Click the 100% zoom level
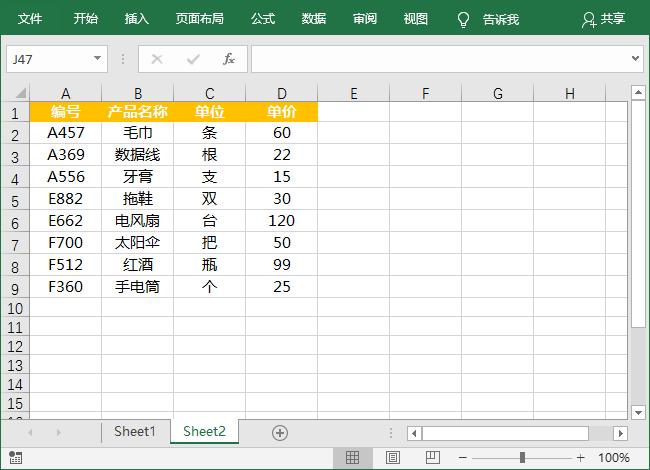 [x=614, y=458]
